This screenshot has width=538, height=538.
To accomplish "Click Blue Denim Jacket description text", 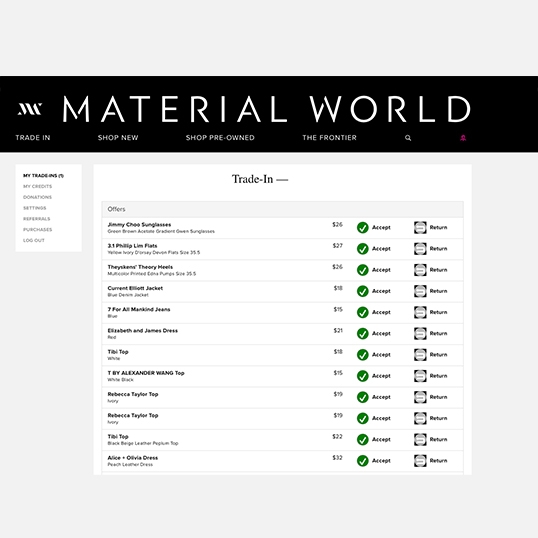I will coord(128,295).
